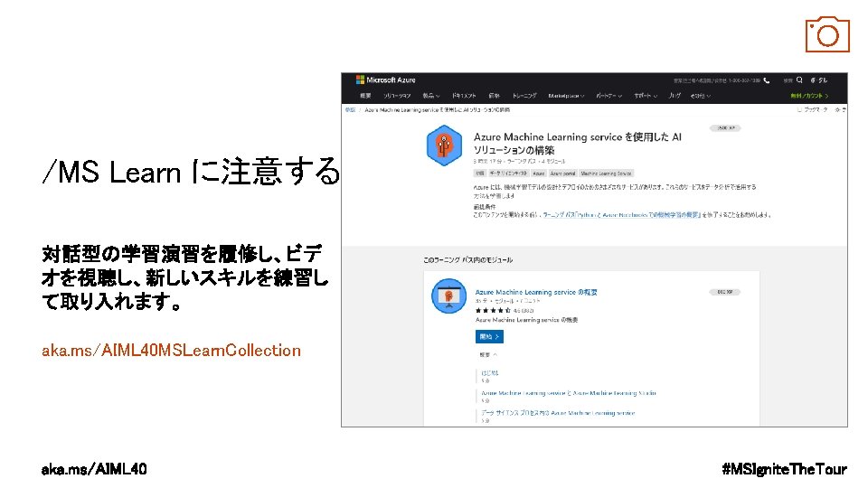
Task: Click the green 無料アカウント link
Action: pyautogui.click(x=809, y=96)
